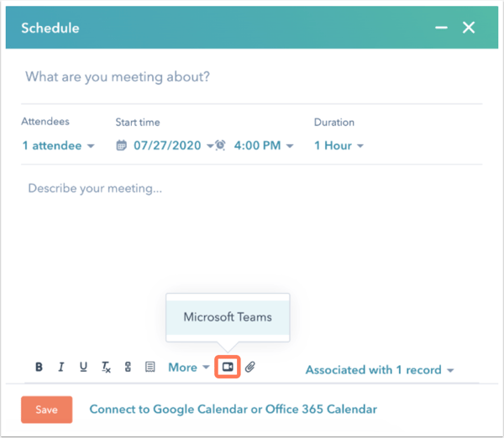Viewport: 504px width, 438px height.
Task: Expand Associated with 1 record
Action: pyautogui.click(x=380, y=370)
